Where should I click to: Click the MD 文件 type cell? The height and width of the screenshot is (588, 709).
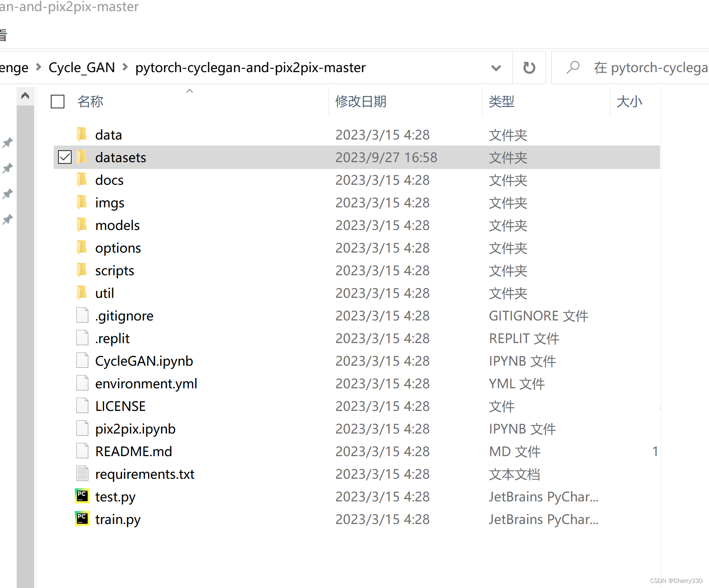click(x=514, y=451)
